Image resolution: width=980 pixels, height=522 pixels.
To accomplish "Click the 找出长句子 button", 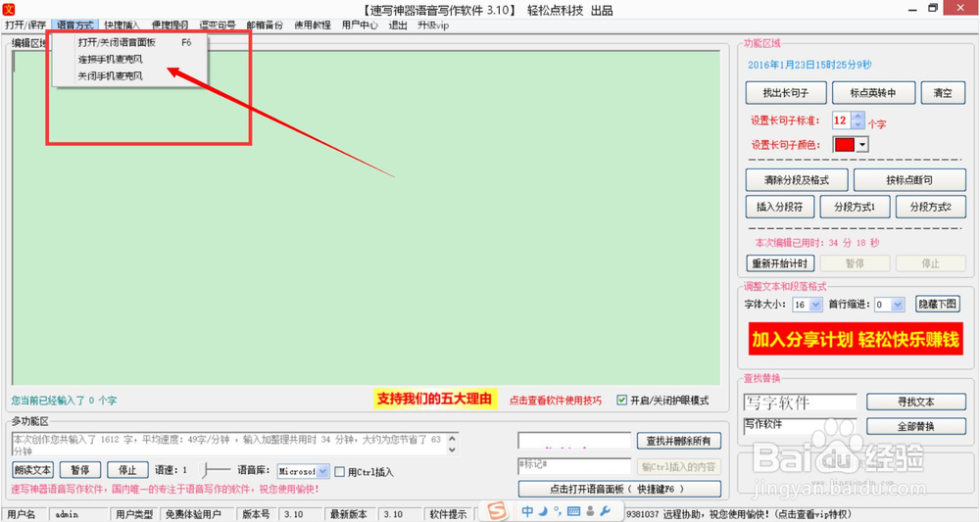I will point(786,92).
